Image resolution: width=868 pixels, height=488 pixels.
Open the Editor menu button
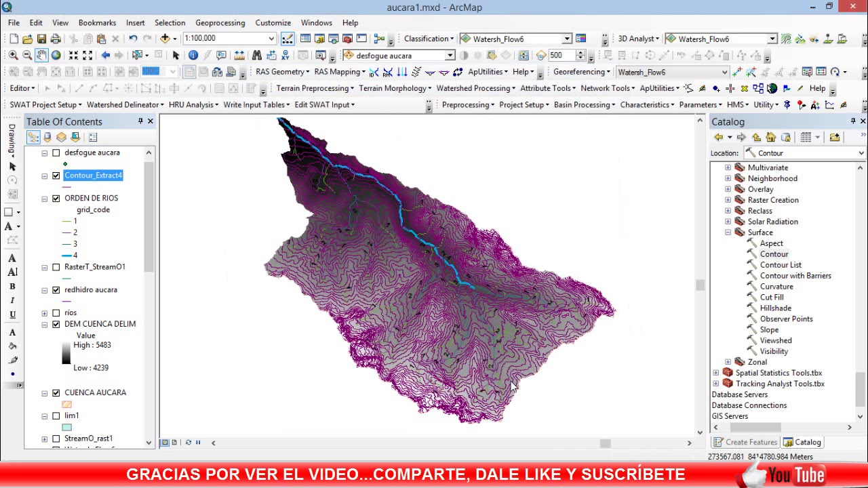coord(22,88)
